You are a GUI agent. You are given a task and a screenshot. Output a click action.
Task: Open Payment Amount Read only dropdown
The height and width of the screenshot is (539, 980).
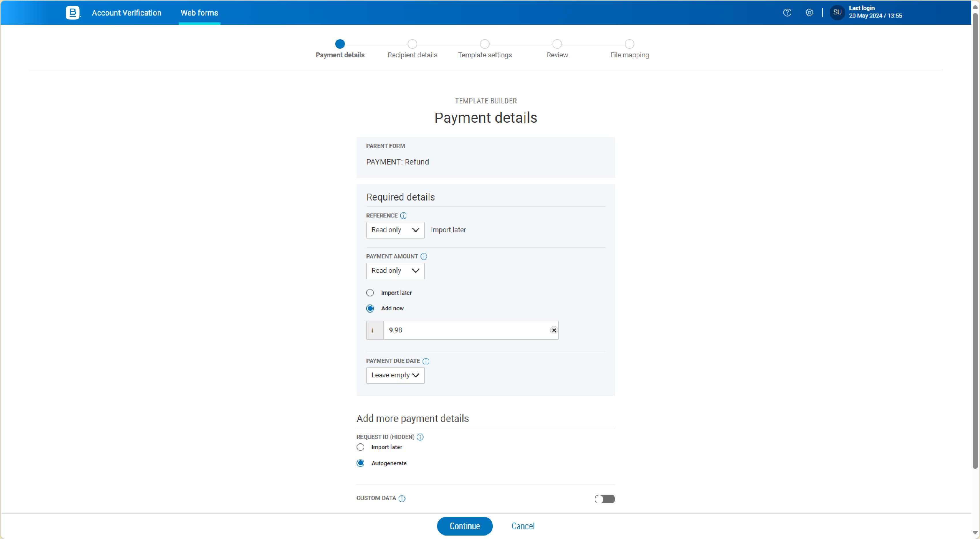pos(395,271)
